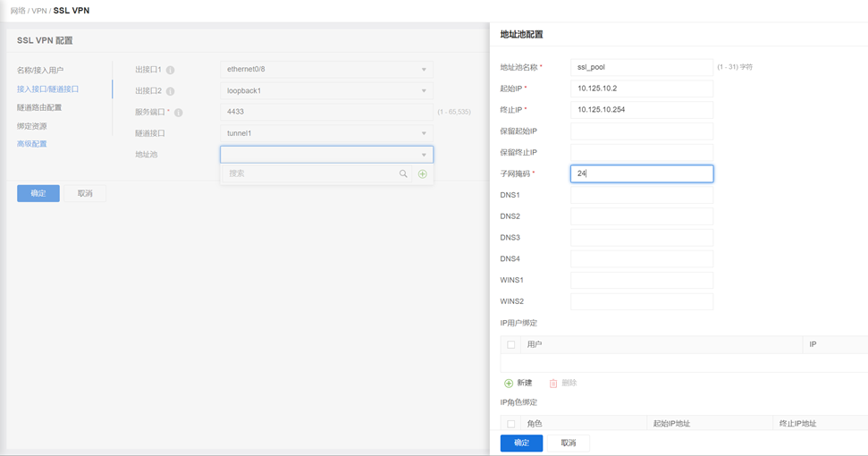Viewport: 868px width, 456px height.
Task: Click 角色 column header
Action: coord(584,424)
